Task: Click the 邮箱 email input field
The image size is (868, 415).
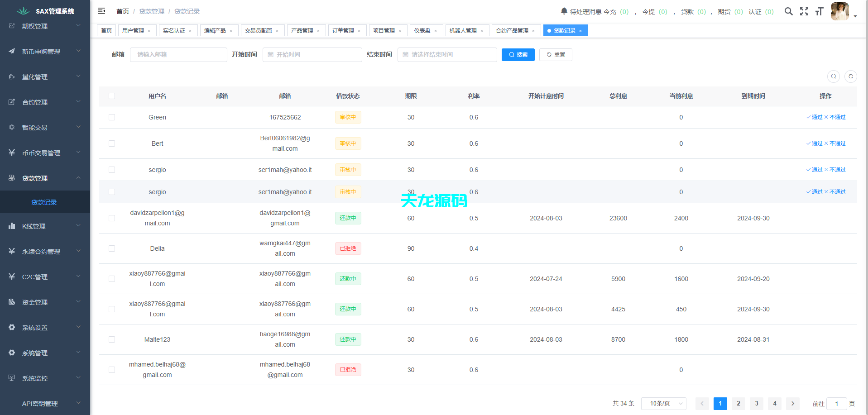Action: pos(178,54)
